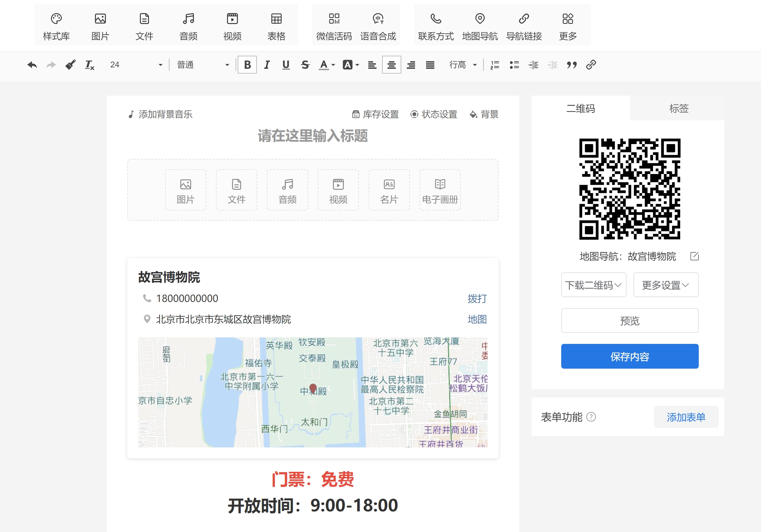The image size is (761, 532).
Task: Open 语音合成 speech synthesis tool
Action: point(378,26)
